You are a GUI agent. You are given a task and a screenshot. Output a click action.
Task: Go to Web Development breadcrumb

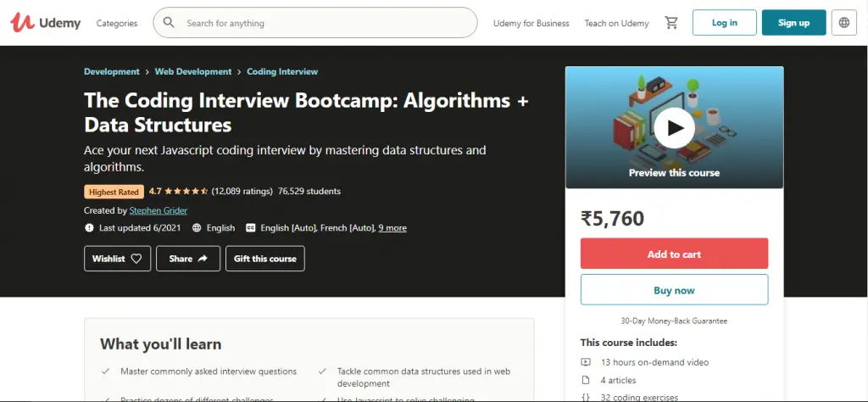pos(193,72)
